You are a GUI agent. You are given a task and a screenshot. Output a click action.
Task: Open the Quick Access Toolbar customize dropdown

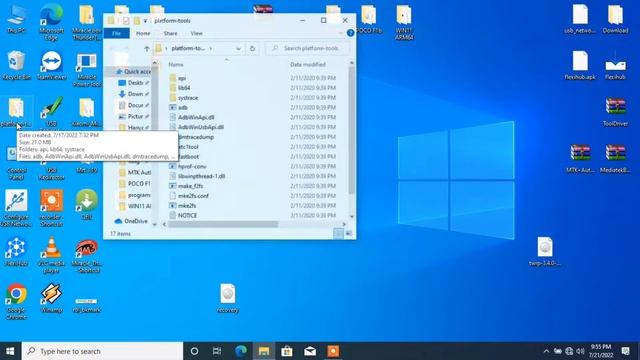pos(145,21)
